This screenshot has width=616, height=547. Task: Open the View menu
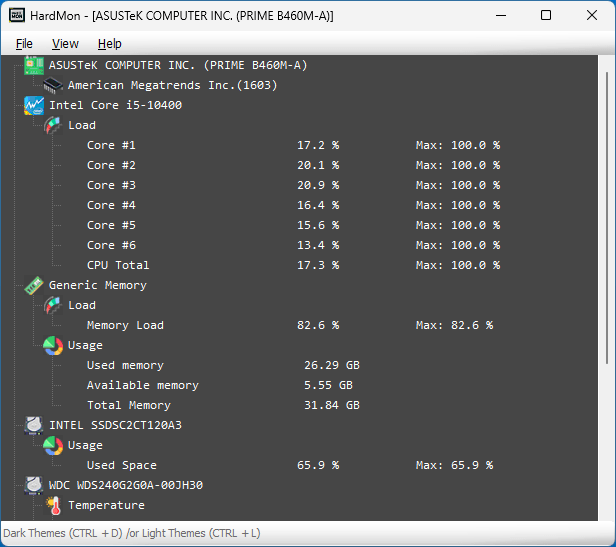coord(65,44)
